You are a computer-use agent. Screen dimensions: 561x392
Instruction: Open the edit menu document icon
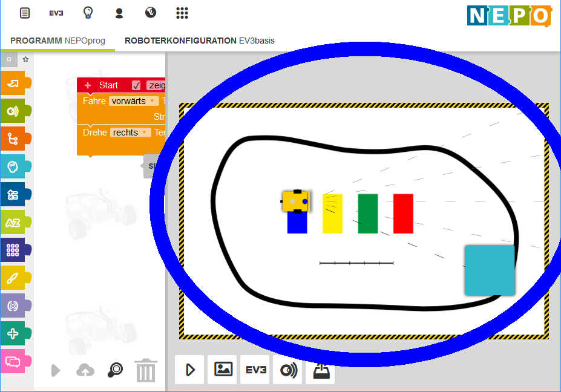(25, 13)
